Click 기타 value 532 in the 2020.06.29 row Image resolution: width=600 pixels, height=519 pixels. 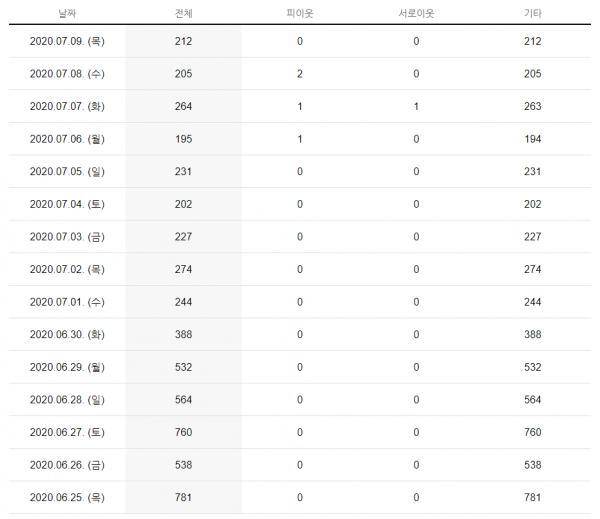click(x=532, y=367)
